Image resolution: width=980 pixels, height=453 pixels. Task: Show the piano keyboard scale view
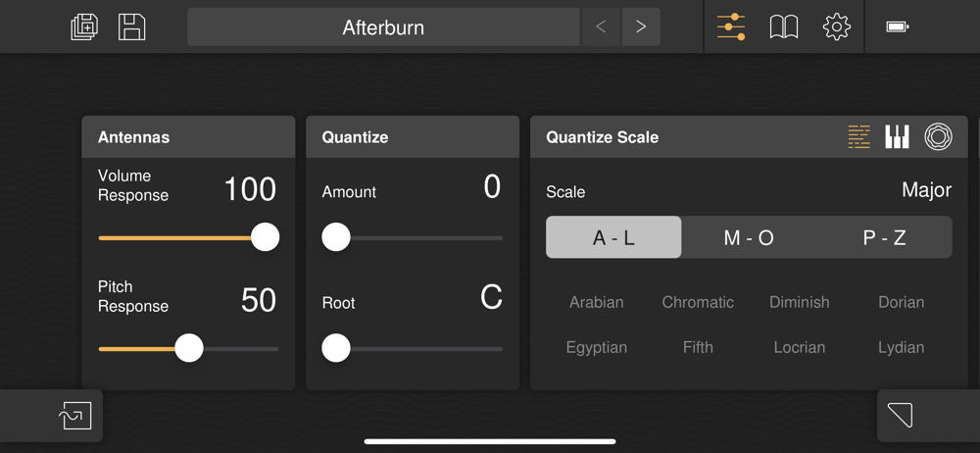coord(897,137)
